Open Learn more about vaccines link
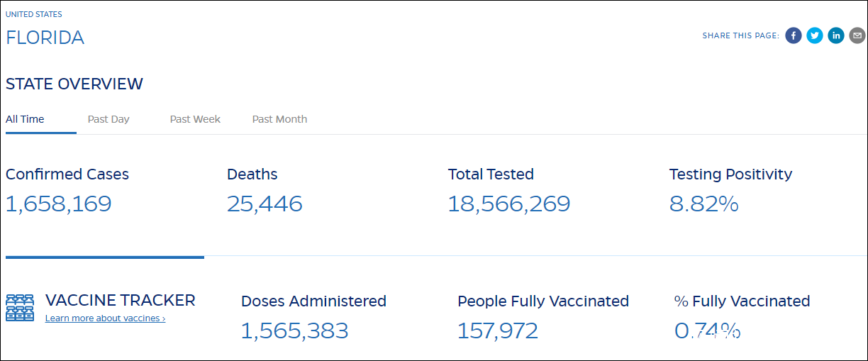Image resolution: width=868 pixels, height=361 pixels. [x=105, y=318]
